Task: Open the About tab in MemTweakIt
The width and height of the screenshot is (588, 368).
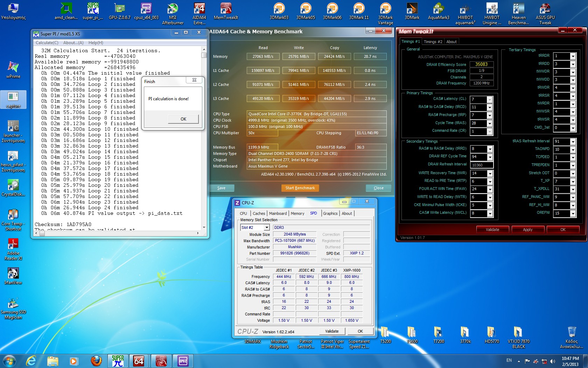Action: tap(451, 42)
